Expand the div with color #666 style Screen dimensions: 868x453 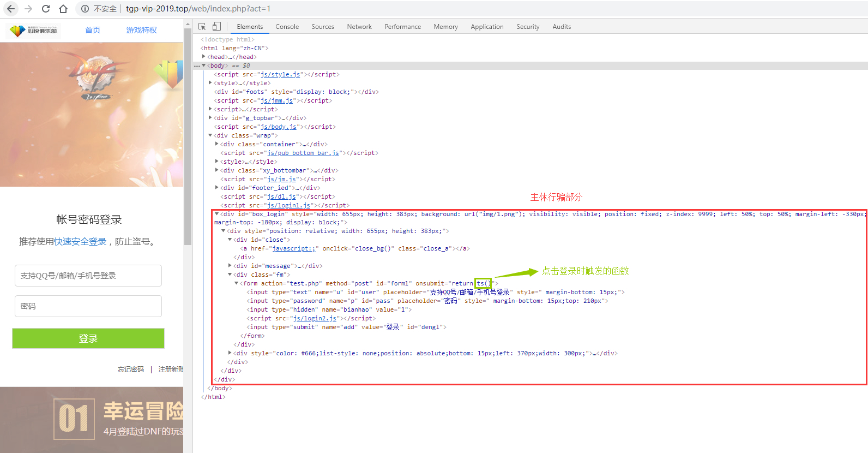(230, 353)
